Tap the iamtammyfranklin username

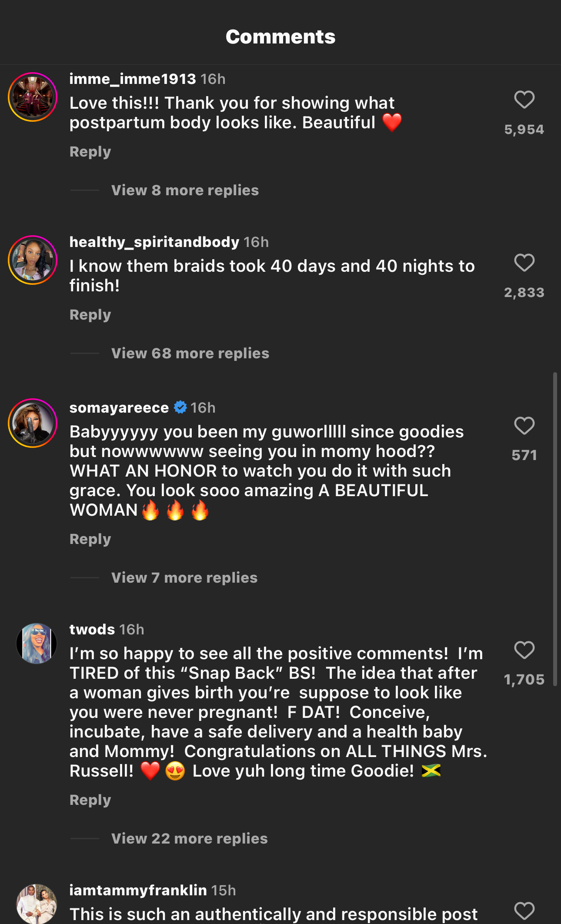coord(138,891)
